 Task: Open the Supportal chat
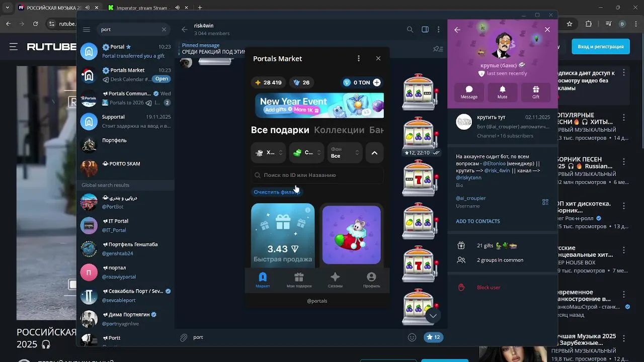[125, 121]
